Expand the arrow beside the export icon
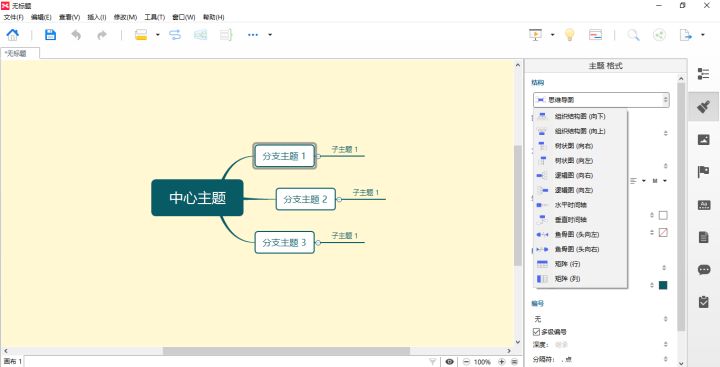720x367 pixels. [x=703, y=35]
